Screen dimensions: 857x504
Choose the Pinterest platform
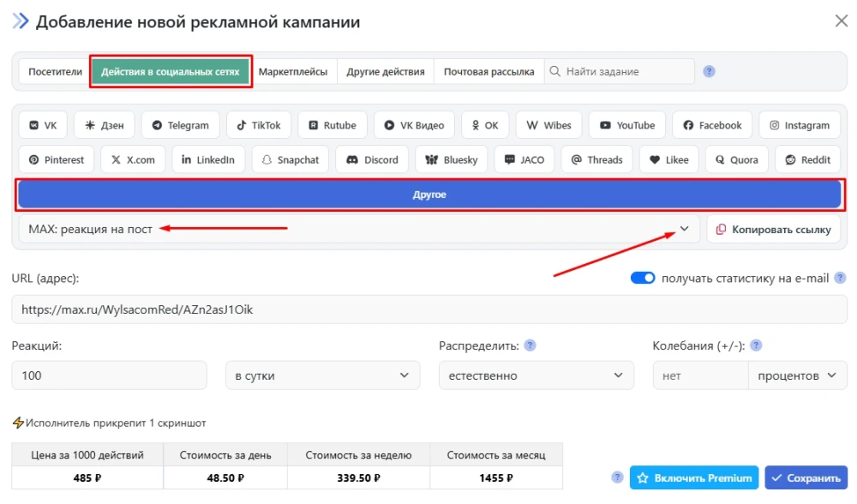tap(56, 159)
